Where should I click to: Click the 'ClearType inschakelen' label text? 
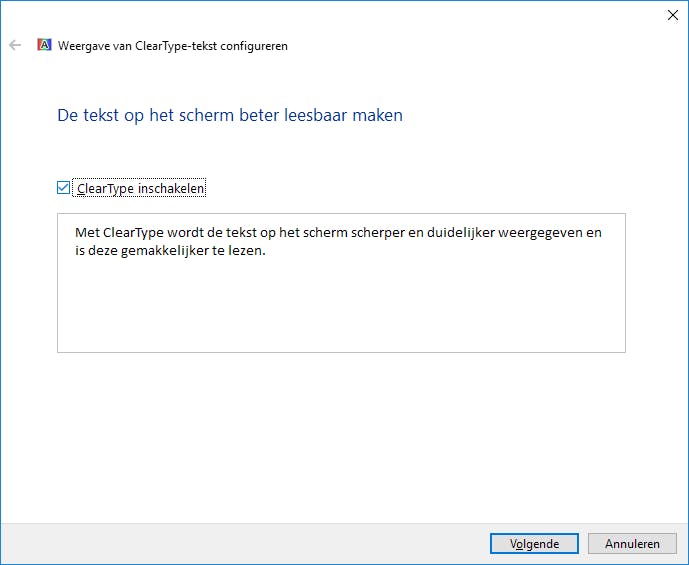140,188
